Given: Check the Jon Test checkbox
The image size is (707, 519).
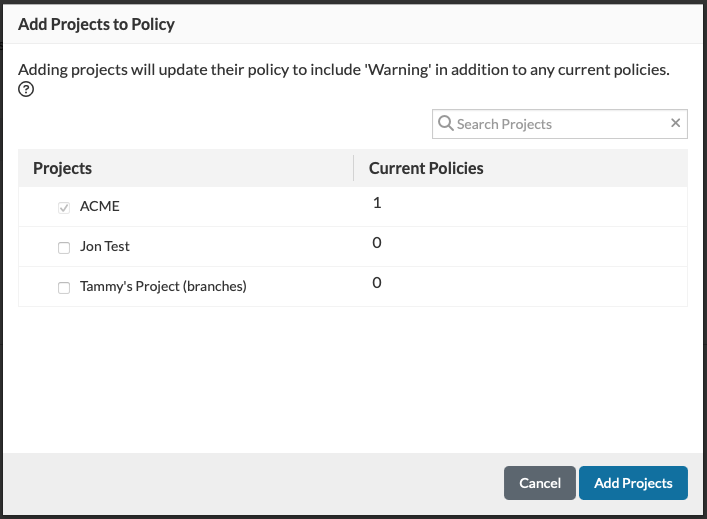Looking at the screenshot, I should click(64, 247).
